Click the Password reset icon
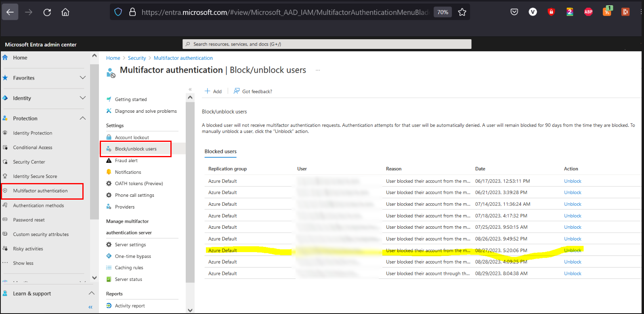Screen dimensions: 644x314 click(x=5, y=220)
